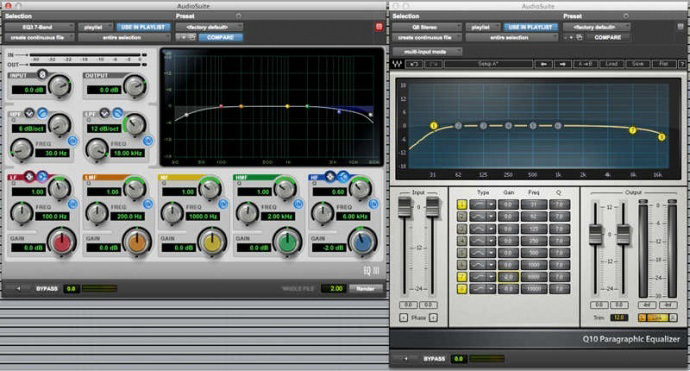690x371 pixels.
Task: Open the multi-input mode dropdown
Action: pyautogui.click(x=427, y=51)
